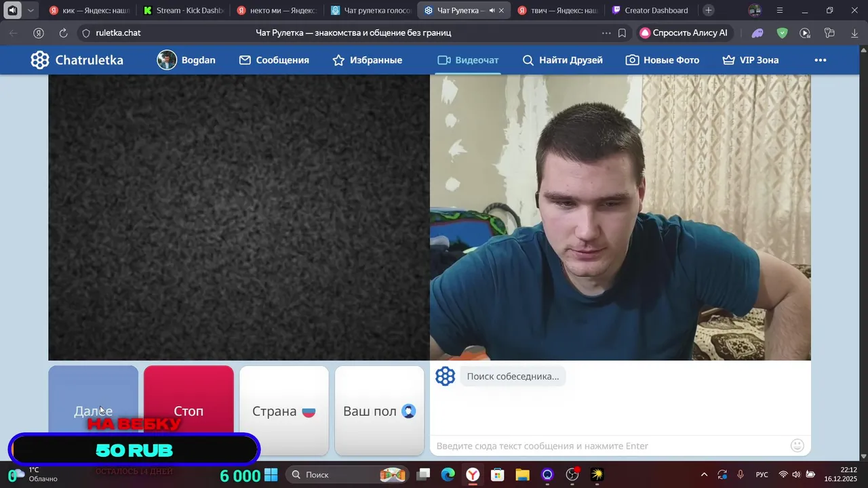Open the purple mask extension icon
This screenshot has height=488, width=868.
coord(757,33)
